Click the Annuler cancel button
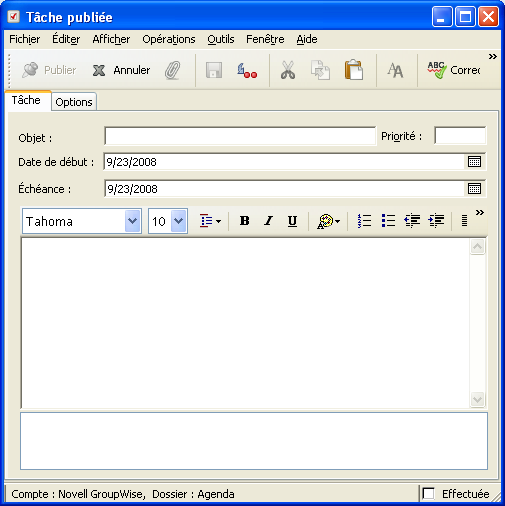The image size is (505, 506). click(x=121, y=70)
